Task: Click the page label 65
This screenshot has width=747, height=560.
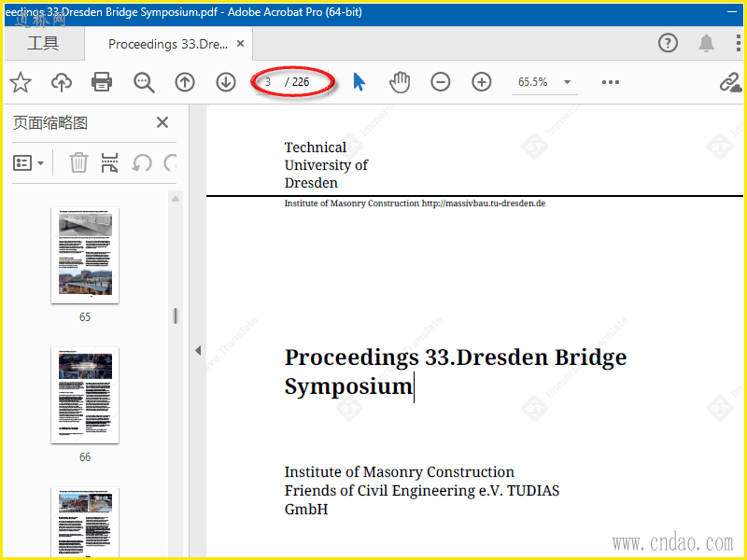Action: click(x=85, y=317)
